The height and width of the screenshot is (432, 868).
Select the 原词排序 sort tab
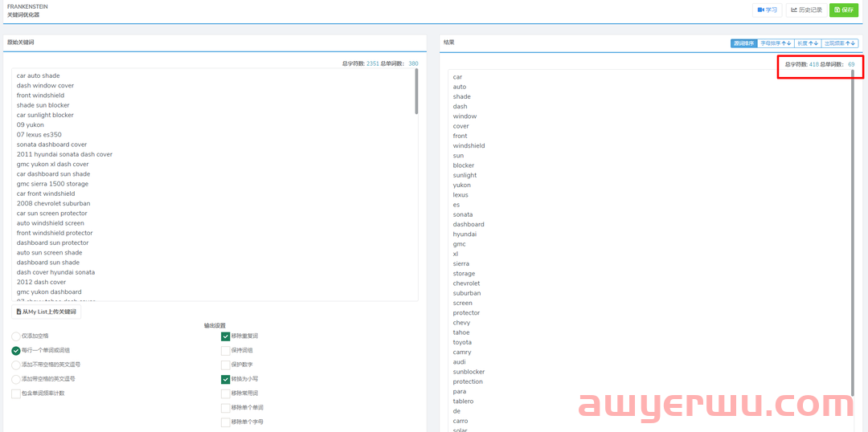pyautogui.click(x=743, y=43)
